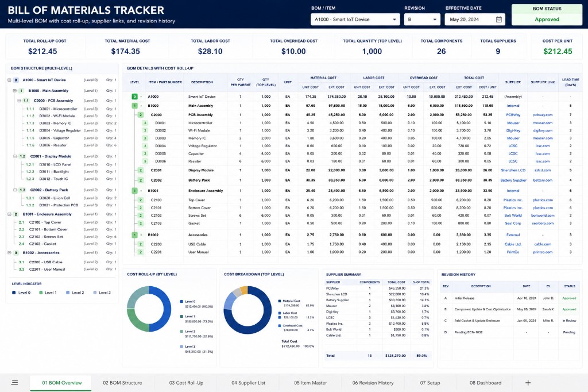588x392 pixels.
Task: Click level 2 badge in C2200 USB Cable row
Action: pos(141,244)
